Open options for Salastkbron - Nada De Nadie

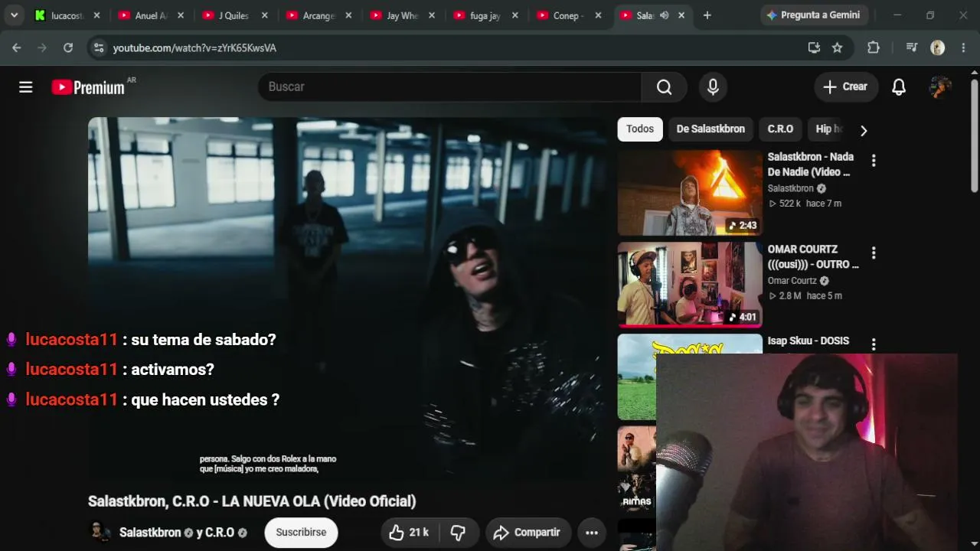pos(874,161)
